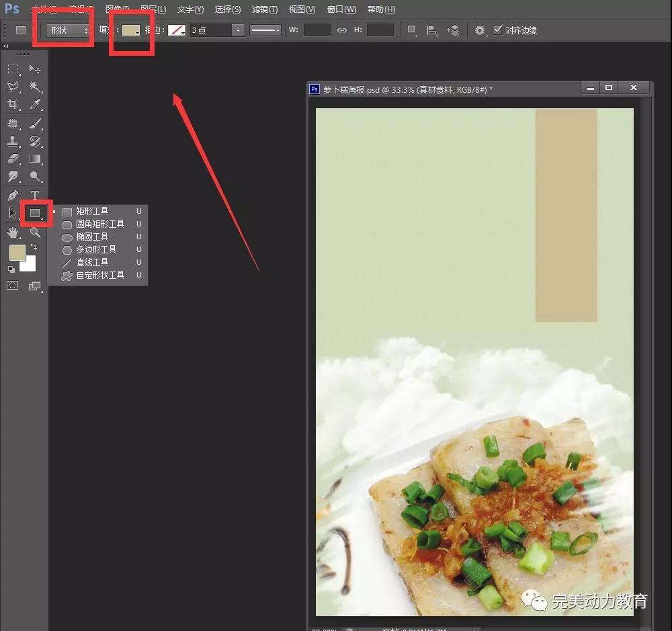Image resolution: width=672 pixels, height=631 pixels.
Task: Click the shape width W input field
Action: point(317,30)
